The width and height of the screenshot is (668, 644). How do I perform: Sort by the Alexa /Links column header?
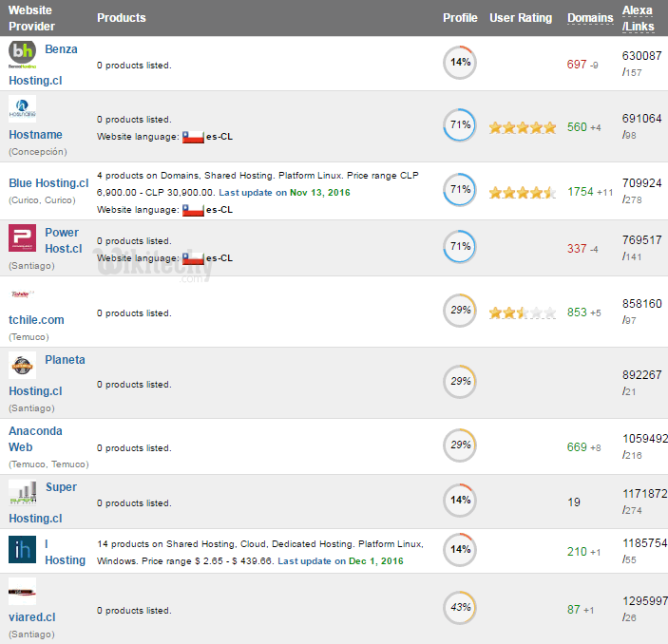coord(638,18)
